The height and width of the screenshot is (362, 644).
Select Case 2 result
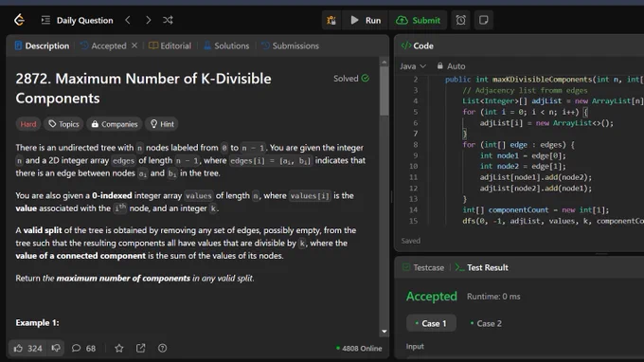point(486,323)
